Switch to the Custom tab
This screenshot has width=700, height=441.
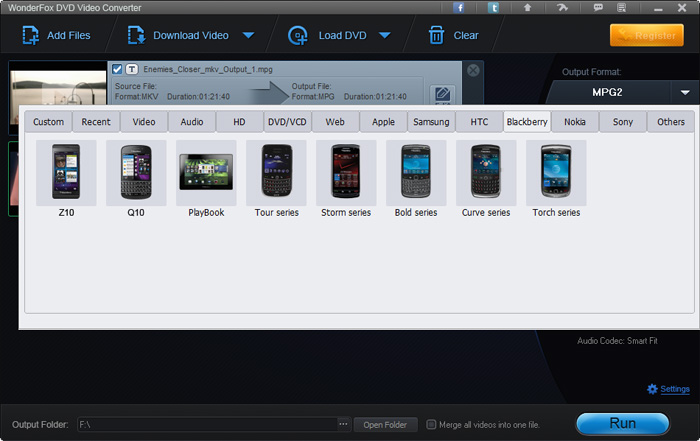[x=48, y=122]
